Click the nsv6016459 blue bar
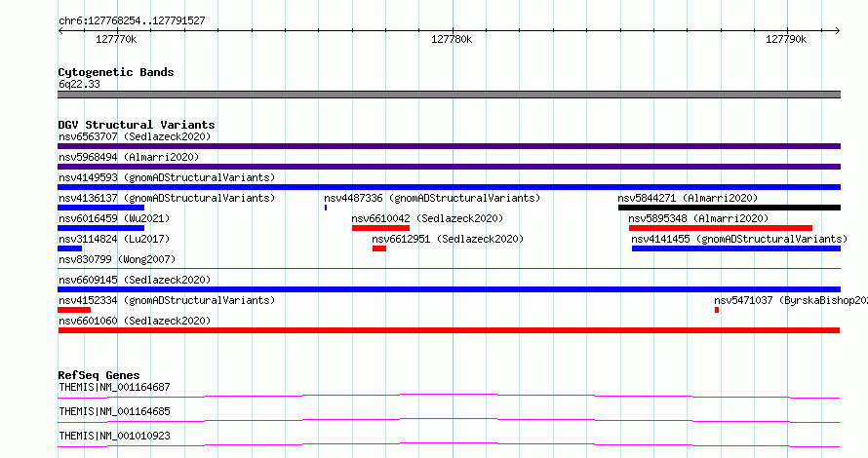The height and width of the screenshot is (458, 868). [x=100, y=228]
